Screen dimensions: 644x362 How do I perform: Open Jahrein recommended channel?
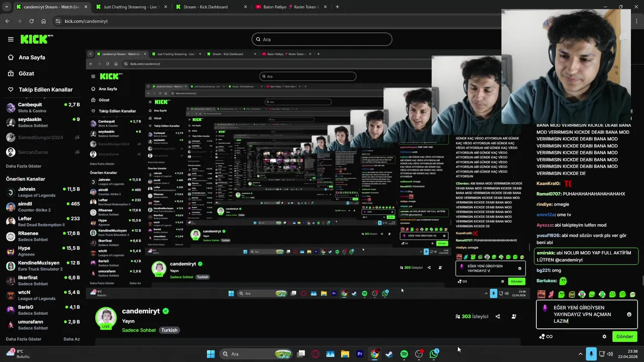pyautogui.click(x=43, y=192)
